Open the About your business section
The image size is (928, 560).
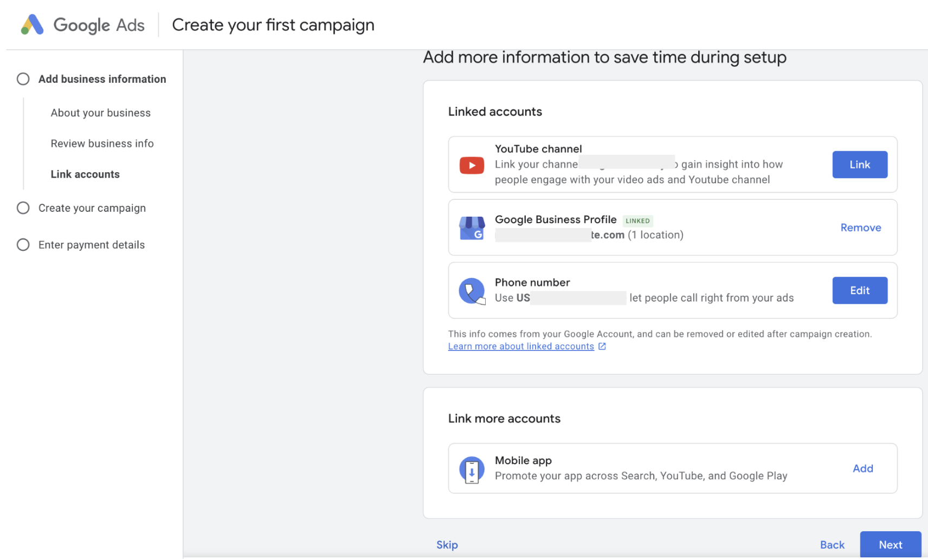point(101,113)
